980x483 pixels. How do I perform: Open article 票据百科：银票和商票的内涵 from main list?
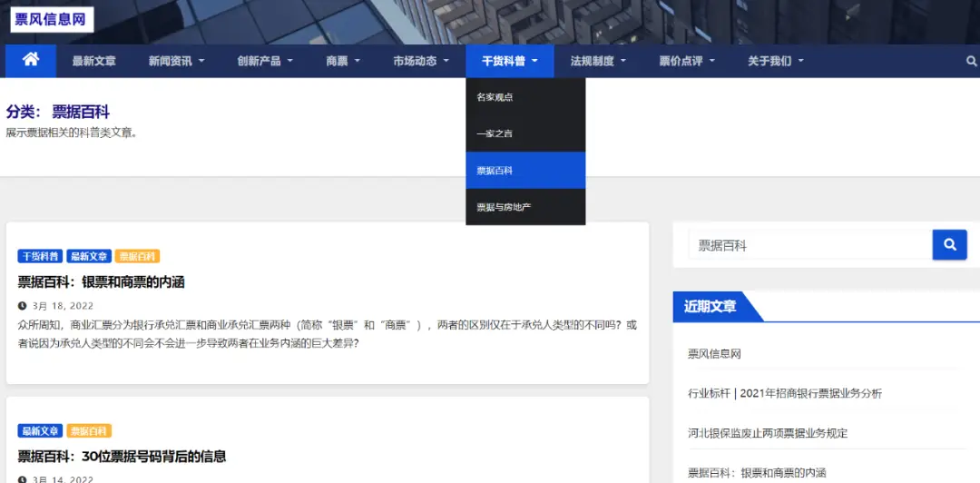pos(102,282)
